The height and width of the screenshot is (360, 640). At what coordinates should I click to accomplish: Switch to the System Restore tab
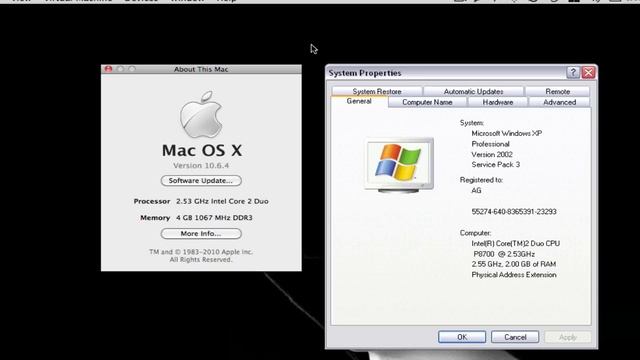pos(377,91)
